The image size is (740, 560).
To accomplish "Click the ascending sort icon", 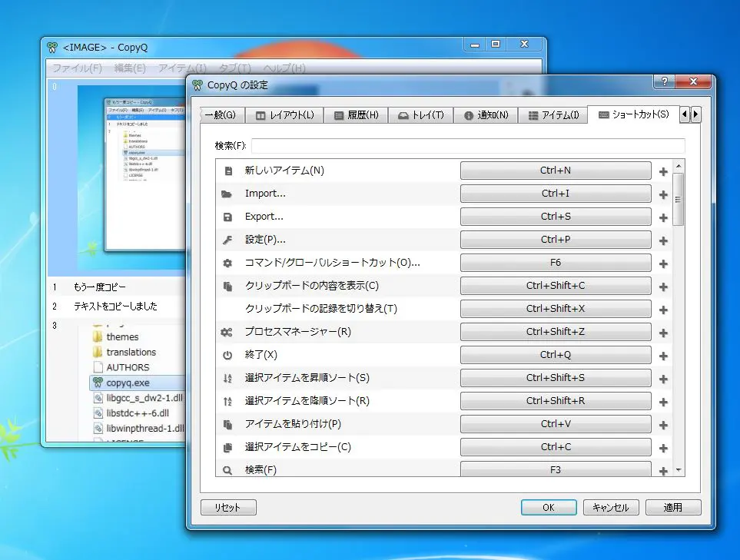I will point(227,379).
